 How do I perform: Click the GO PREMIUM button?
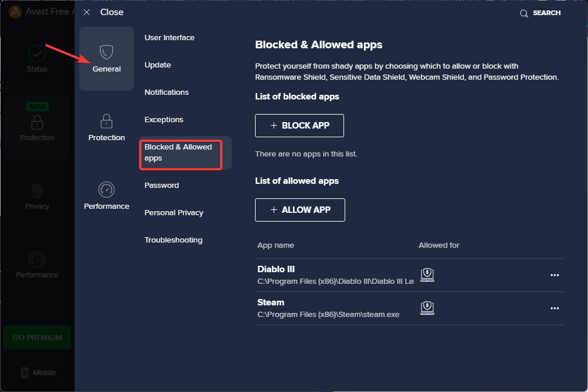[x=37, y=338]
